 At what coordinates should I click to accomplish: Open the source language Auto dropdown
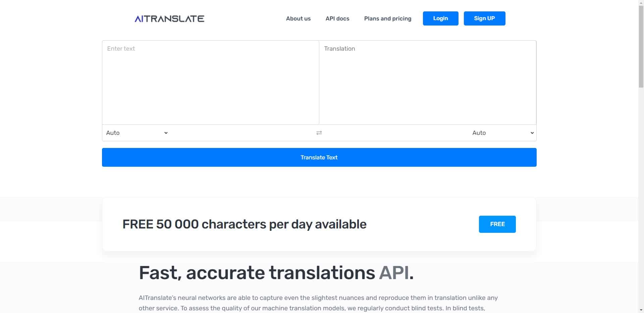pyautogui.click(x=136, y=133)
